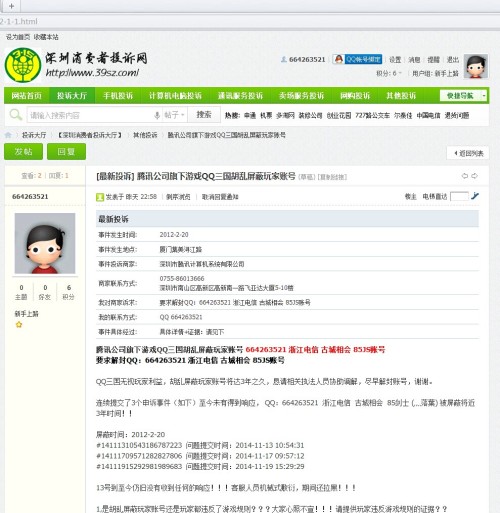Click hot search term 申通
The height and width of the screenshot is (513, 500).
pyautogui.click(x=250, y=115)
